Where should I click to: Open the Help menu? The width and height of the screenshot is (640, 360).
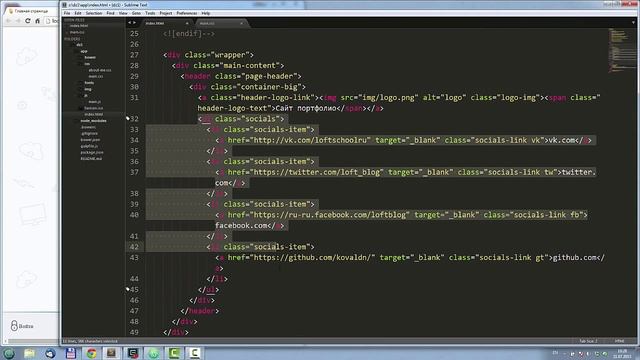[x=206, y=13]
